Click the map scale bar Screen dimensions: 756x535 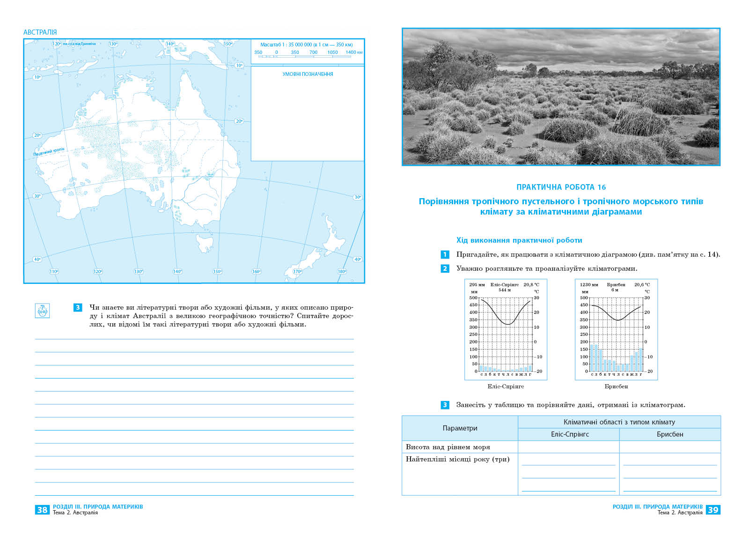pyautogui.click(x=308, y=55)
